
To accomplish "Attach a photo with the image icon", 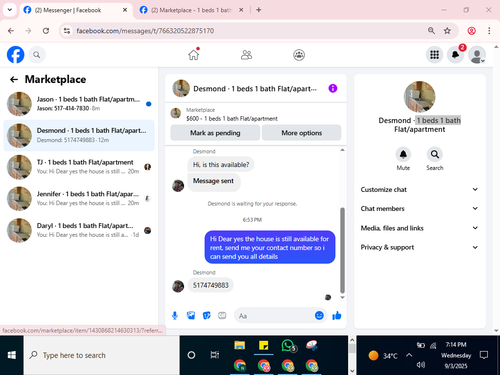I will click(191, 315).
